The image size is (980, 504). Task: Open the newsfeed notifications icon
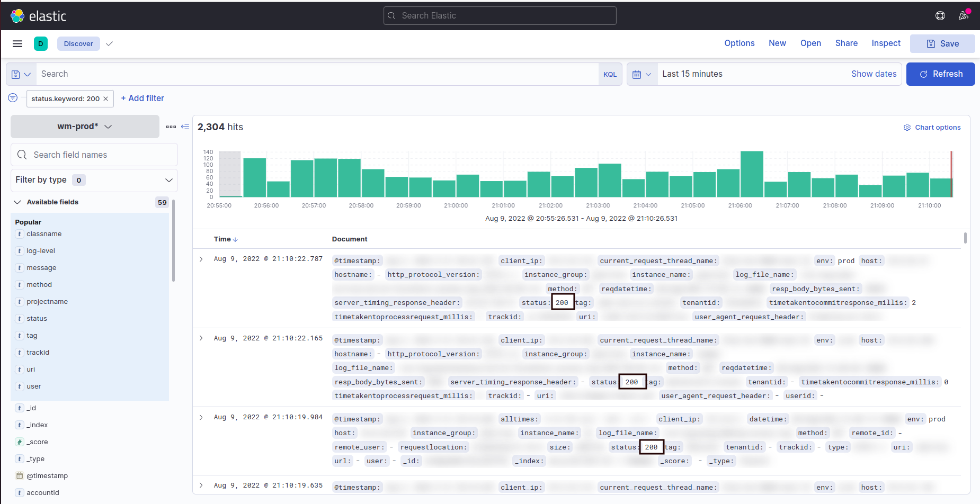[x=964, y=15]
